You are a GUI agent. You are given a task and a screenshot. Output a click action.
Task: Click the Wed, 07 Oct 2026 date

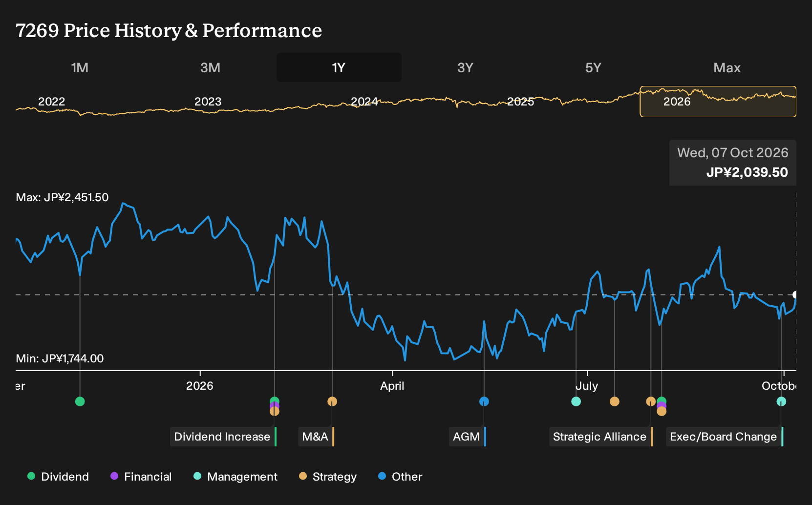(733, 153)
